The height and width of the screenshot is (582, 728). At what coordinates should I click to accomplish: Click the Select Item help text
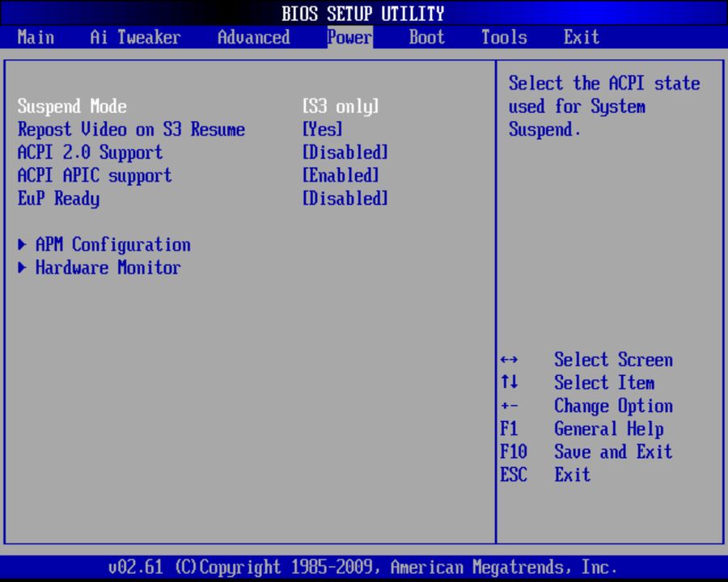[604, 383]
